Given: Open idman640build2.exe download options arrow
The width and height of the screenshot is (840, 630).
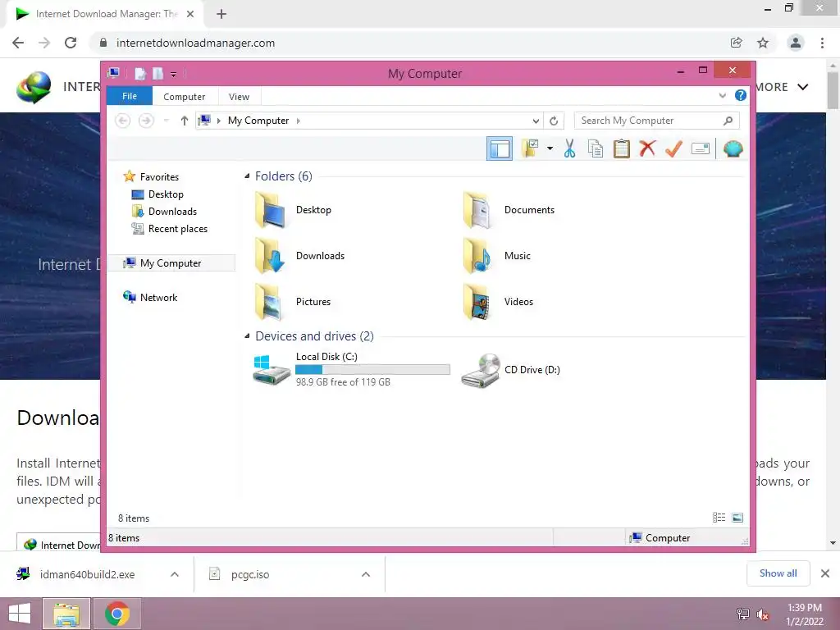Looking at the screenshot, I should (175, 574).
